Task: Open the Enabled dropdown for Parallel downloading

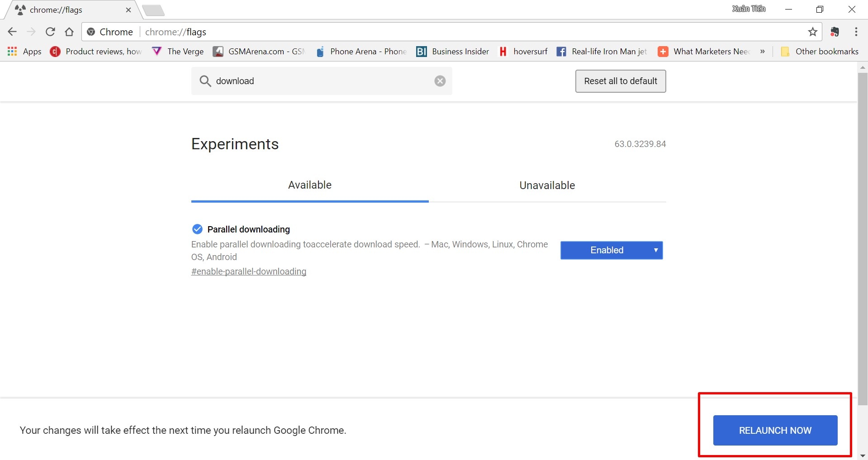Action: point(611,250)
